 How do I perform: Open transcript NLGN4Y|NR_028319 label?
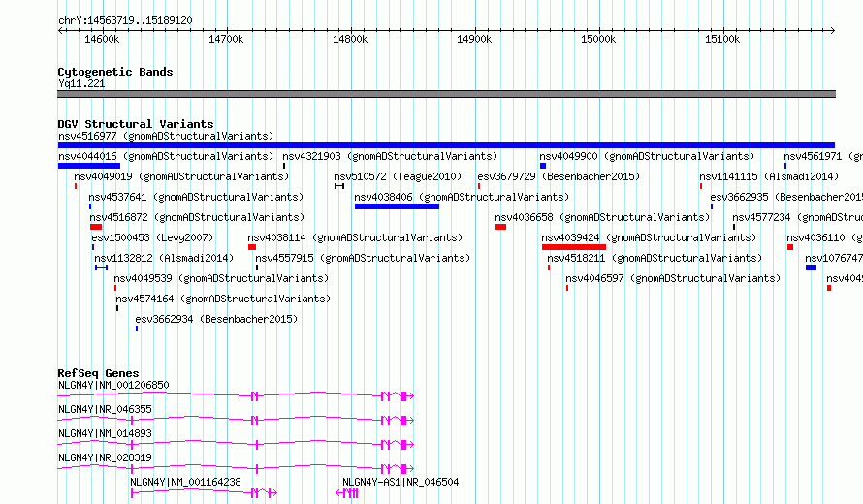(105, 457)
